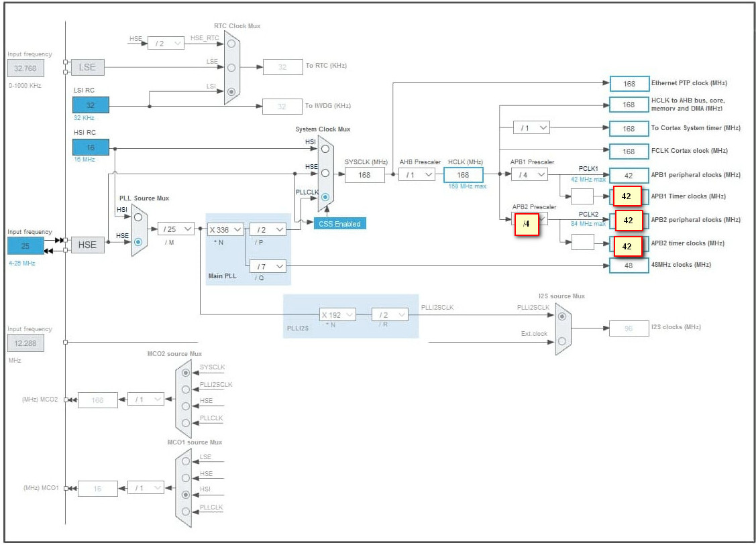Select Ext.clock in I2S source Mux
756x545 pixels.
click(x=562, y=341)
